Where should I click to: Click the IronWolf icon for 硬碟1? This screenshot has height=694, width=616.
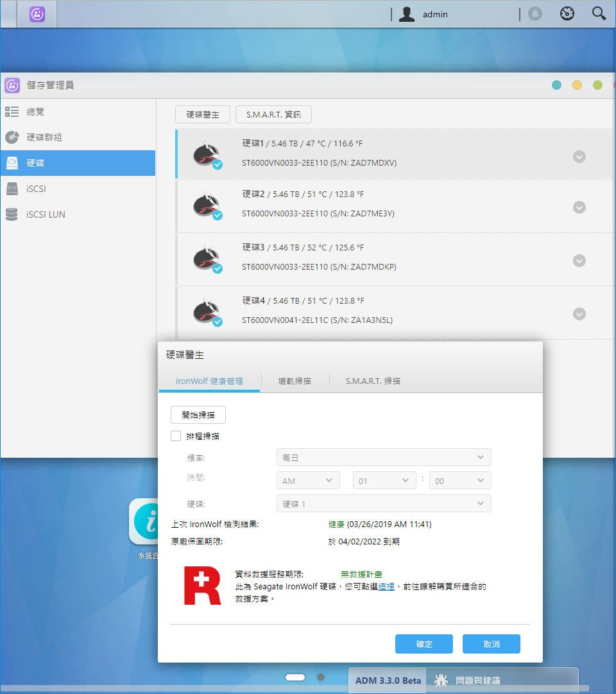point(207,155)
